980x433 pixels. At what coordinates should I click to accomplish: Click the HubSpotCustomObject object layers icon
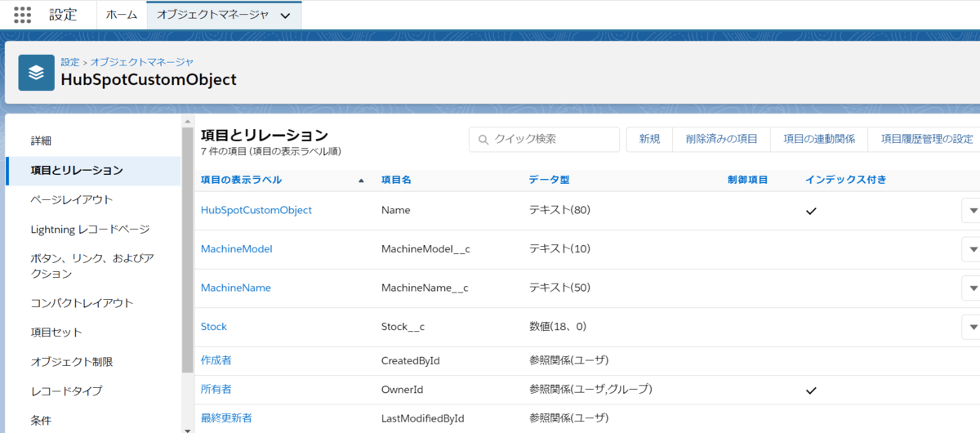pos(36,73)
